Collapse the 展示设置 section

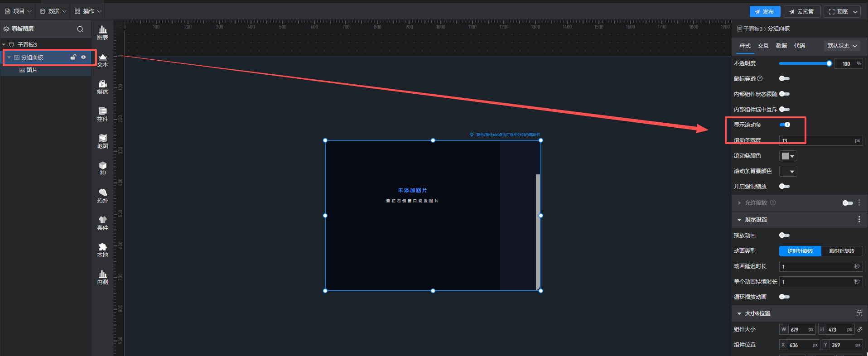[739, 220]
